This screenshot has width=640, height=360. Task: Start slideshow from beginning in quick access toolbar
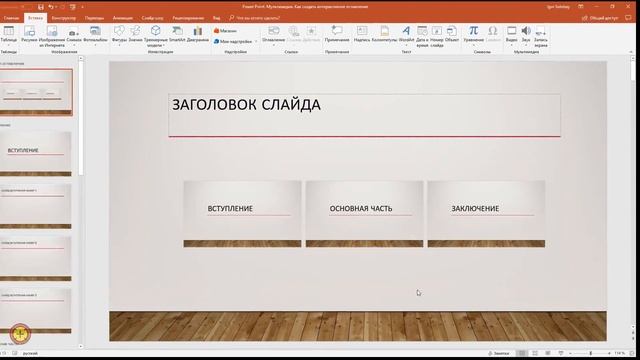click(73, 7)
